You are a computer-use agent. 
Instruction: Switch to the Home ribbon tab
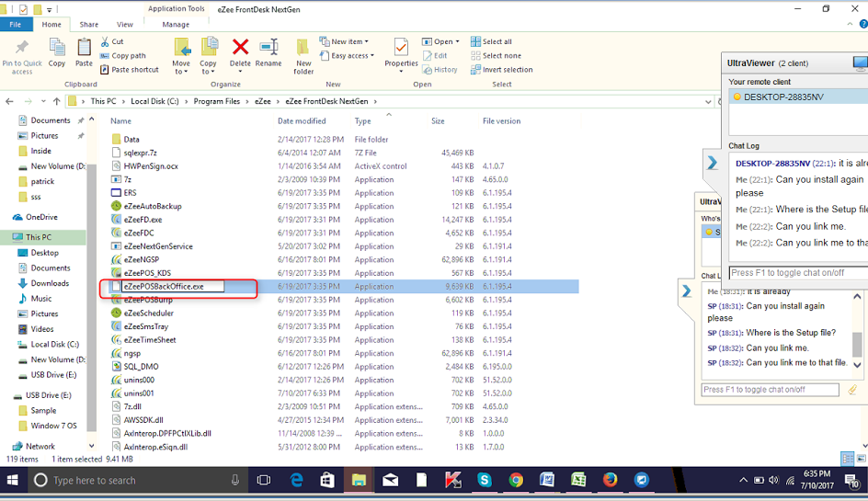tap(51, 24)
